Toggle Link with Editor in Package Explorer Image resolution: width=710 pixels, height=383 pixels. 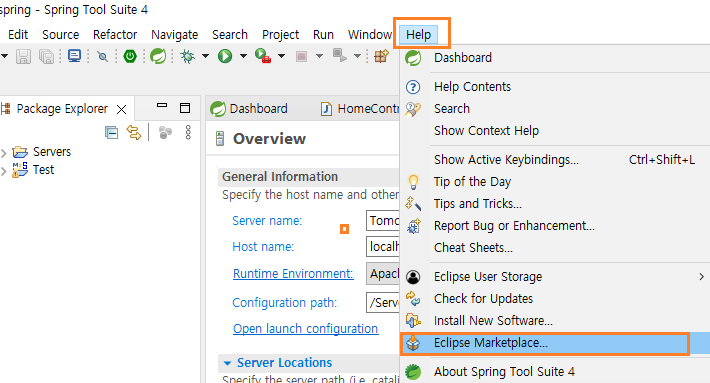point(134,132)
